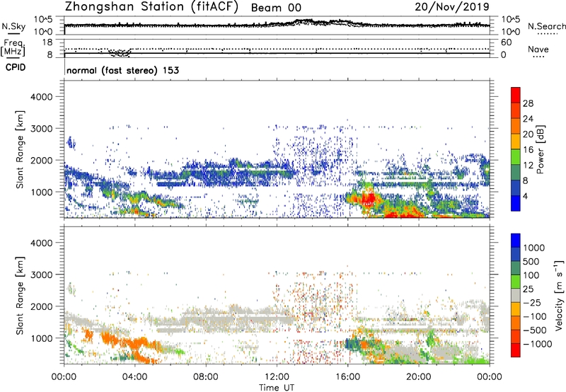The width and height of the screenshot is (566, 392).
Task: Select the 4 label on Power colorbar
Action: pos(526,197)
